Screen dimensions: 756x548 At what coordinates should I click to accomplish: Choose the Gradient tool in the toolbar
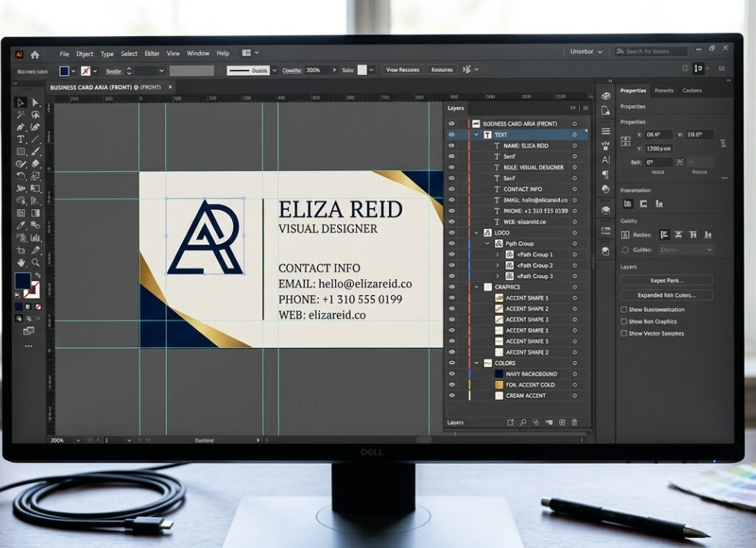[35, 214]
